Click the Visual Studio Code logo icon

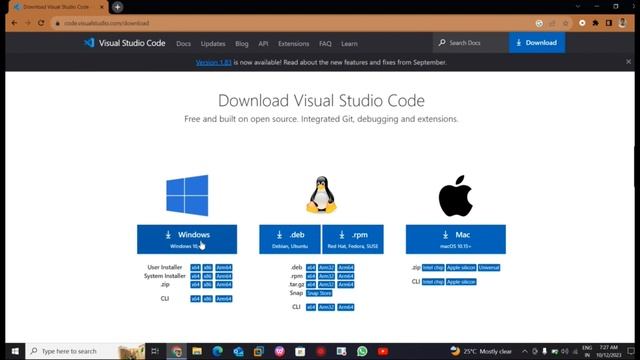tap(89, 42)
